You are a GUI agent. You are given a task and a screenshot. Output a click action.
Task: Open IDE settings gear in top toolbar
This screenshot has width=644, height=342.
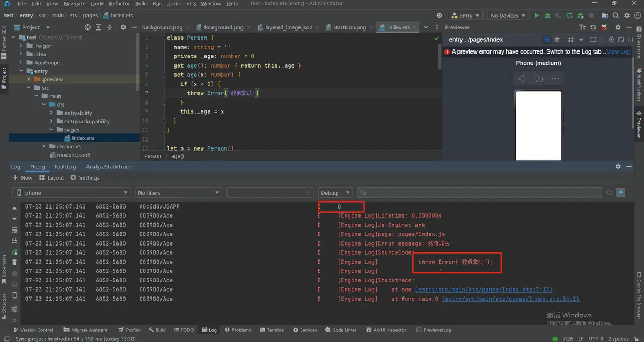click(x=626, y=16)
